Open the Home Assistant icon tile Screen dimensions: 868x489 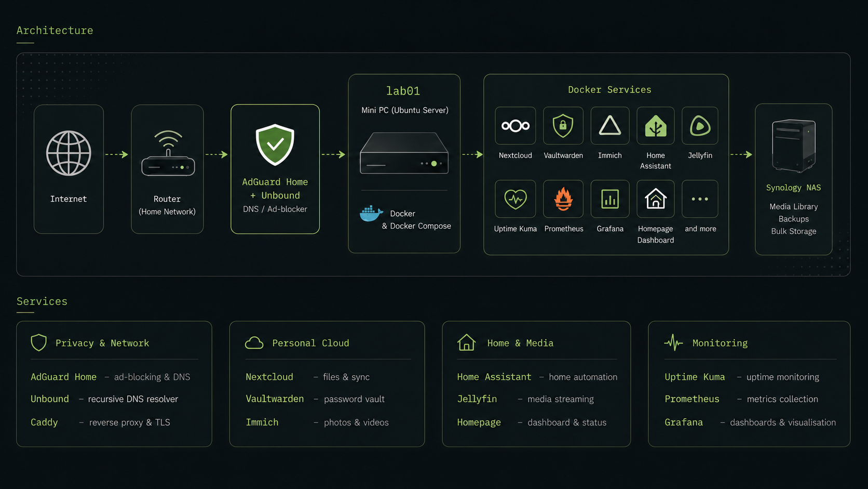656,126
